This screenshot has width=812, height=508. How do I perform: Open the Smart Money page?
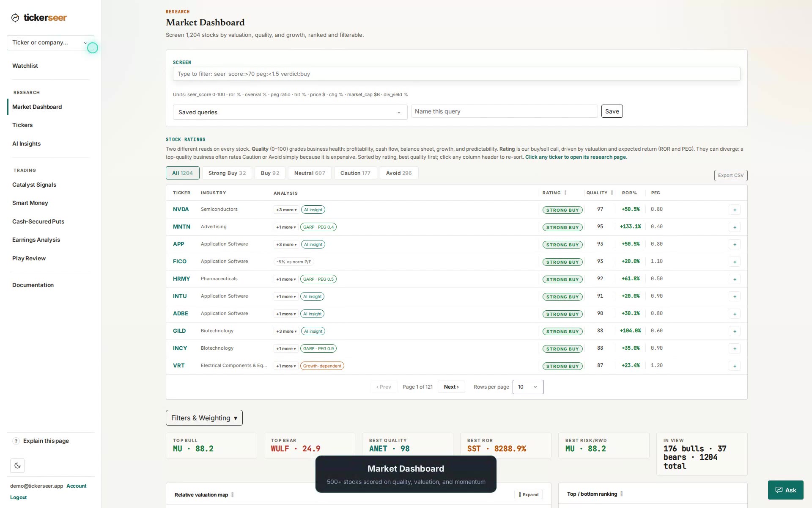click(30, 203)
